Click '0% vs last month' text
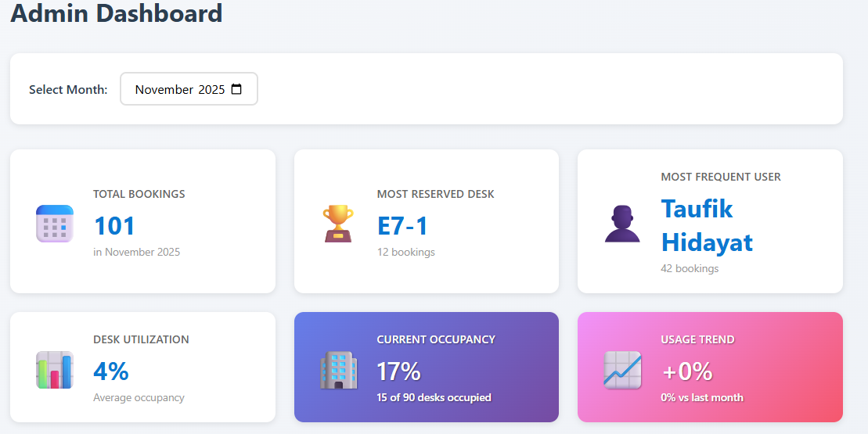868x434 pixels. coord(702,397)
